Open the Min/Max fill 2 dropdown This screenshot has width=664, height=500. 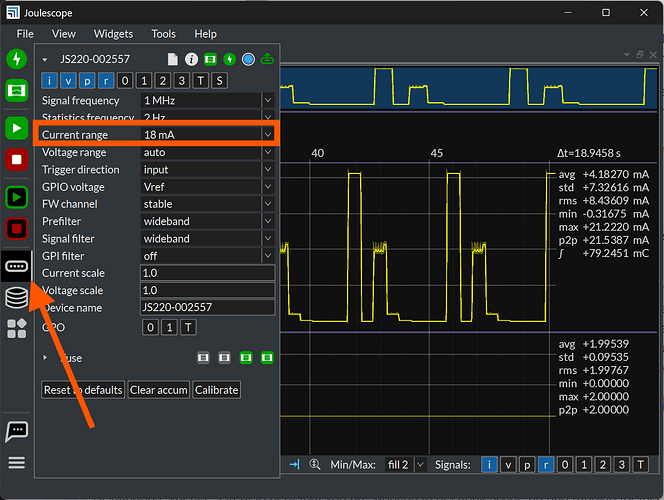(405, 465)
